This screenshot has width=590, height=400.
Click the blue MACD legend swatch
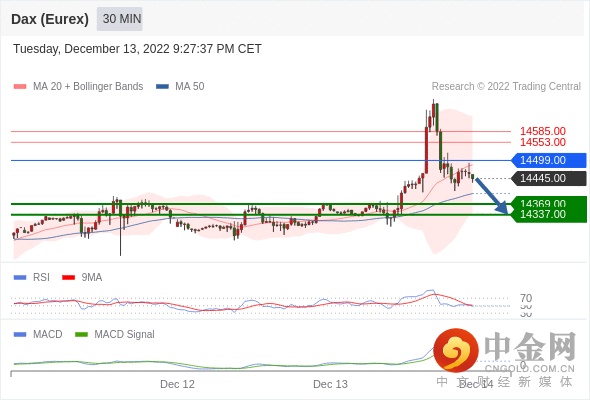click(x=20, y=335)
